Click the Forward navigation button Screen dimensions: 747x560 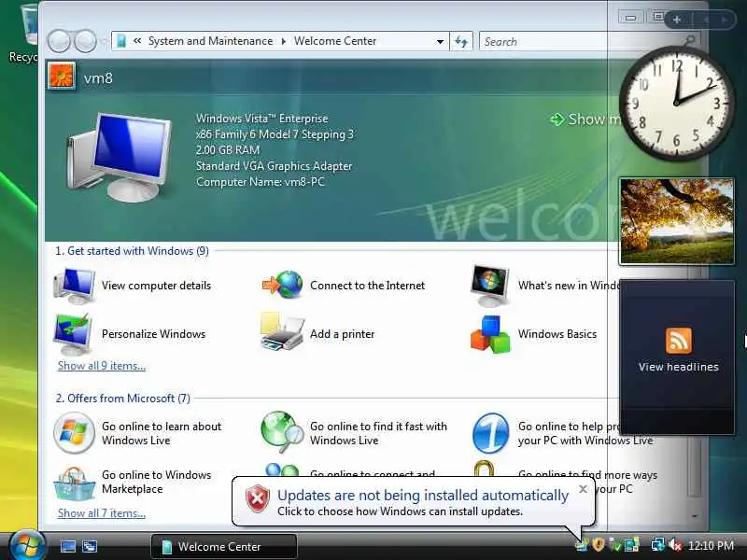(85, 41)
